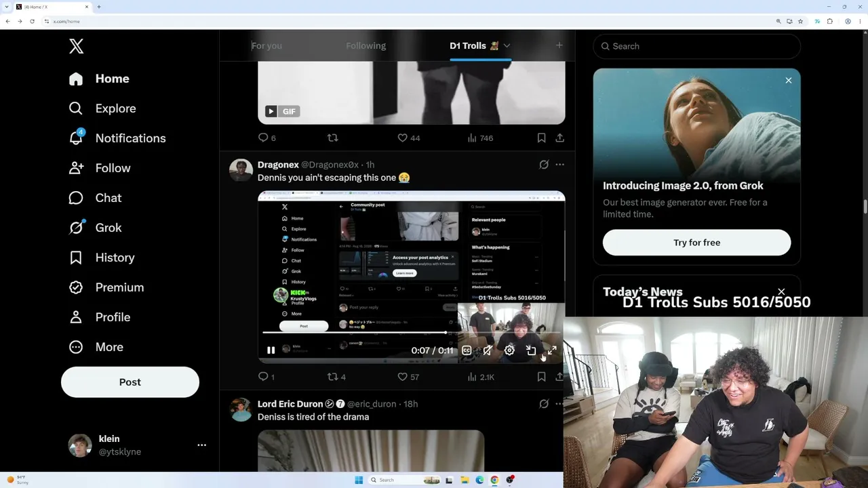Open Chat from the left sidebar
868x488 pixels.
tap(95, 198)
